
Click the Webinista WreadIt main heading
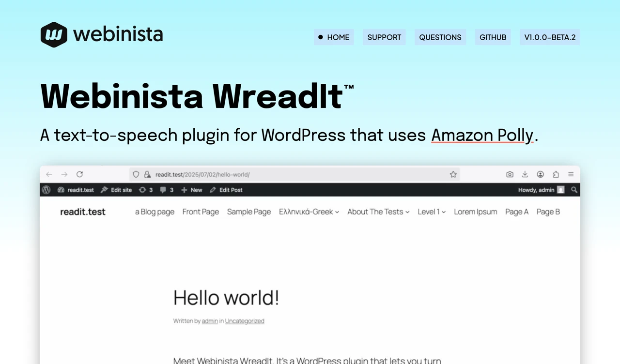coord(197,95)
